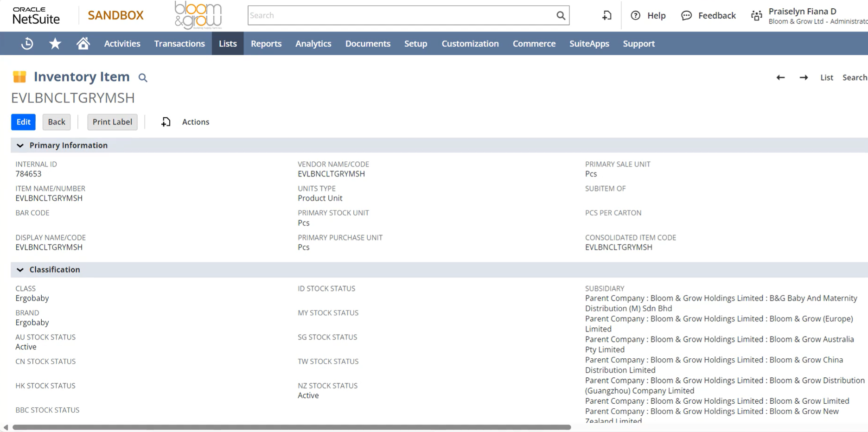Image resolution: width=868 pixels, height=432 pixels.
Task: Click the Help link text
Action: point(656,15)
